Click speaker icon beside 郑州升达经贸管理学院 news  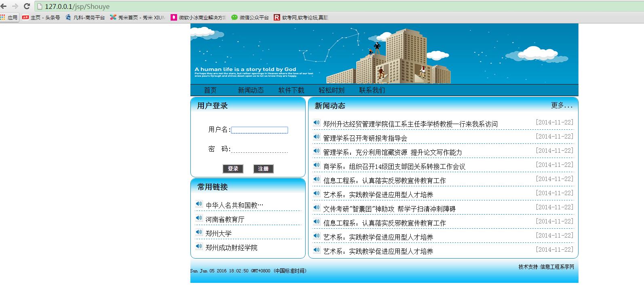point(317,122)
